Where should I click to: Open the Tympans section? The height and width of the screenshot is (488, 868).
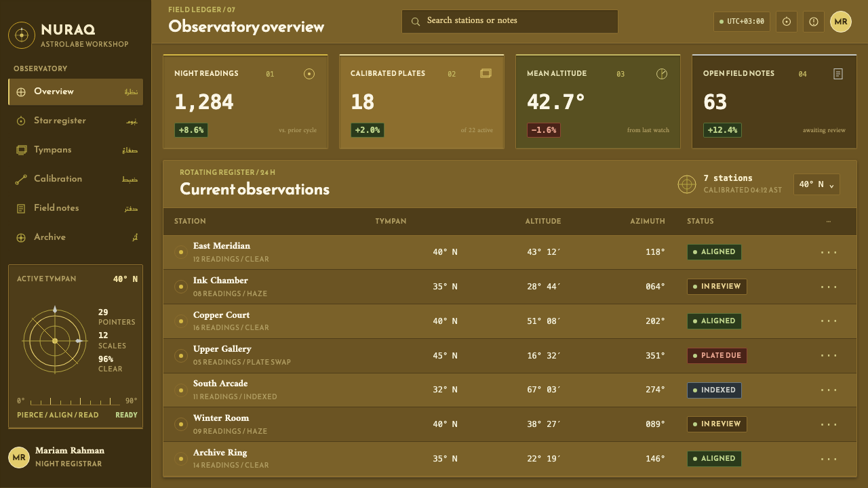75,150
